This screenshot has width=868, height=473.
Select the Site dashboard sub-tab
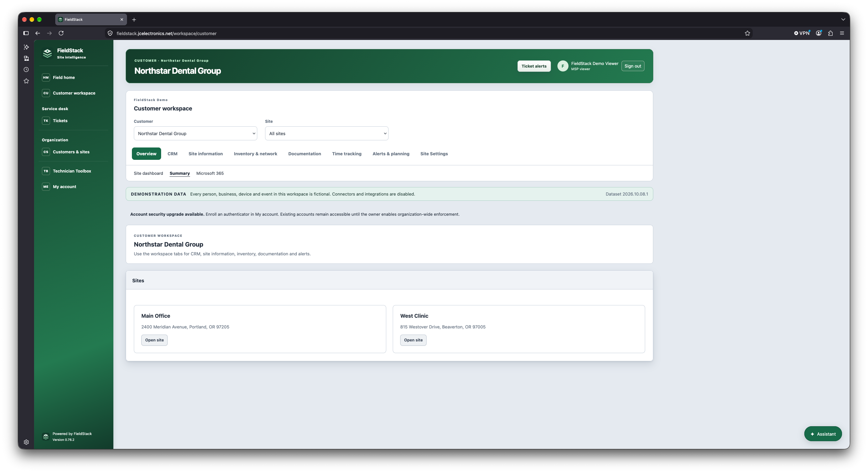[x=148, y=173]
